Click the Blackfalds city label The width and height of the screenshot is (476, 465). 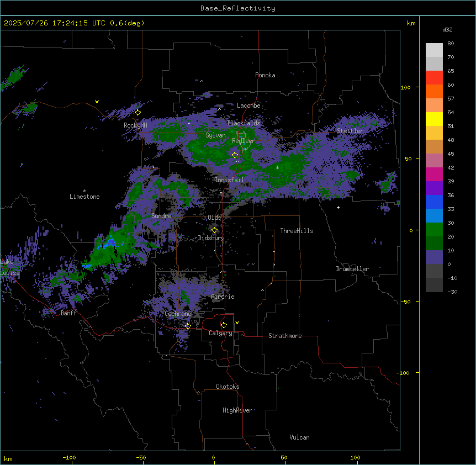(244, 123)
